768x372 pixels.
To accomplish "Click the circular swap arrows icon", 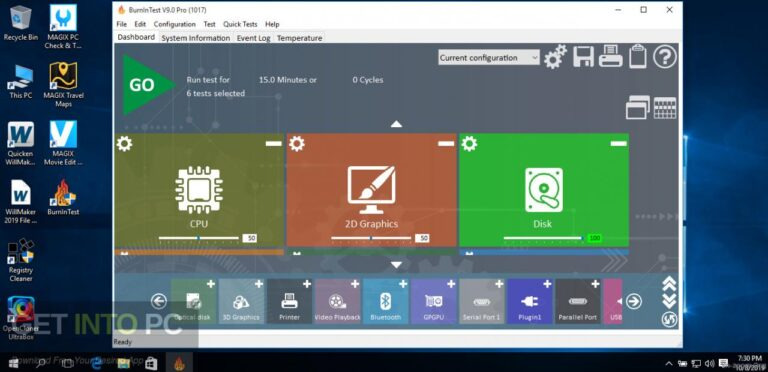I will [x=669, y=319].
